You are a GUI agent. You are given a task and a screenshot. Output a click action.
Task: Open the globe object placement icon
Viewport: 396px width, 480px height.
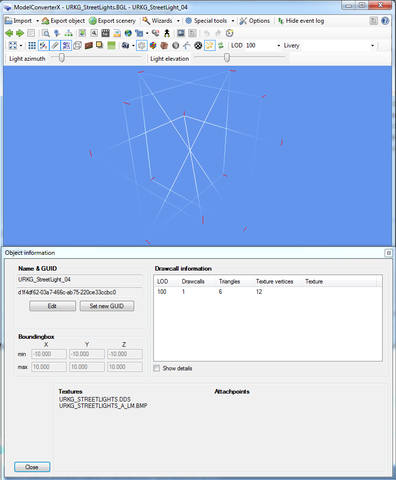(x=128, y=33)
